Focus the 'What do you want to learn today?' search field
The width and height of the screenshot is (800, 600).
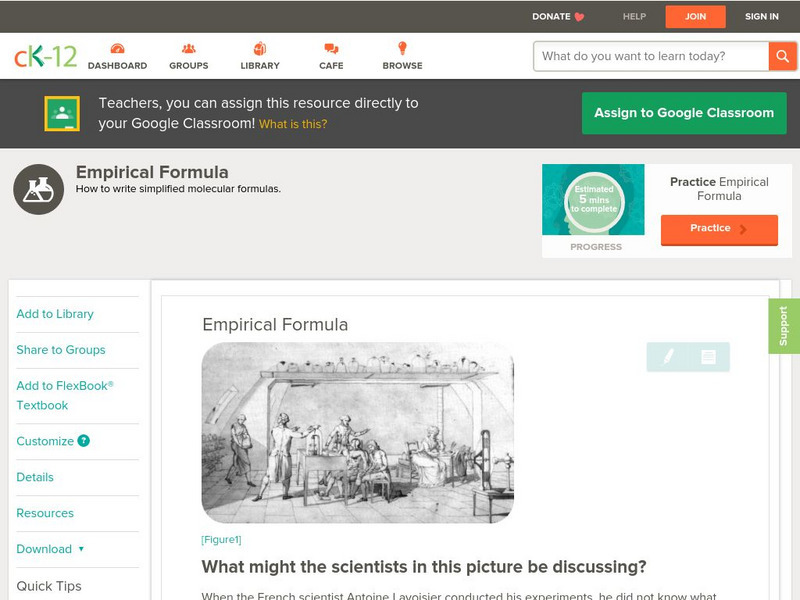651,56
